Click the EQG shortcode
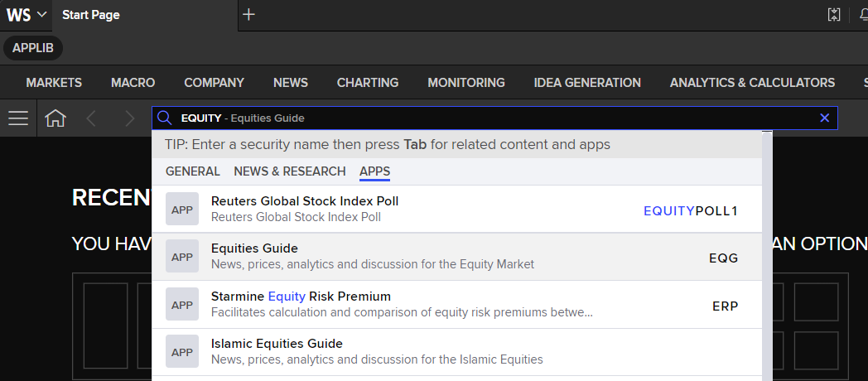The image size is (868, 381). click(724, 258)
